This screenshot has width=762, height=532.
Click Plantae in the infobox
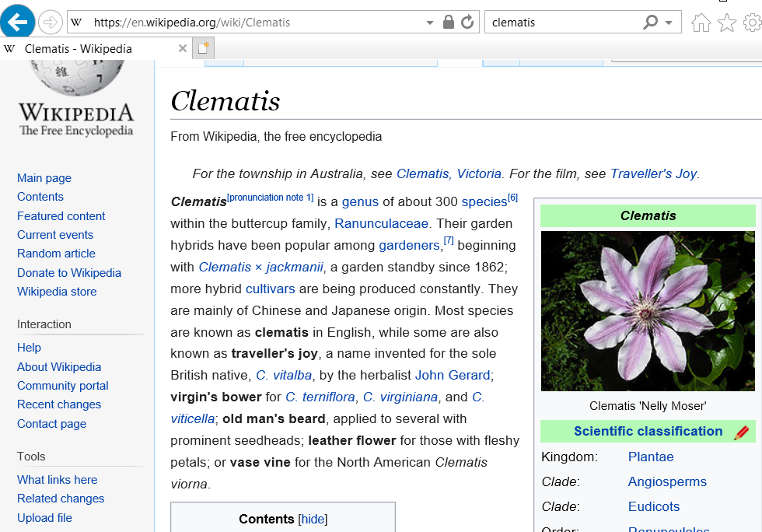[651, 457]
